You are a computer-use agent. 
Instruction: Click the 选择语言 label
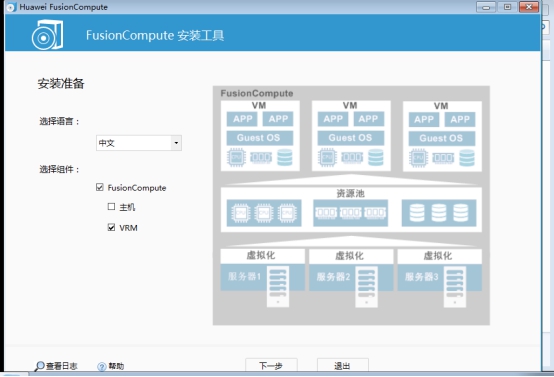pos(60,122)
